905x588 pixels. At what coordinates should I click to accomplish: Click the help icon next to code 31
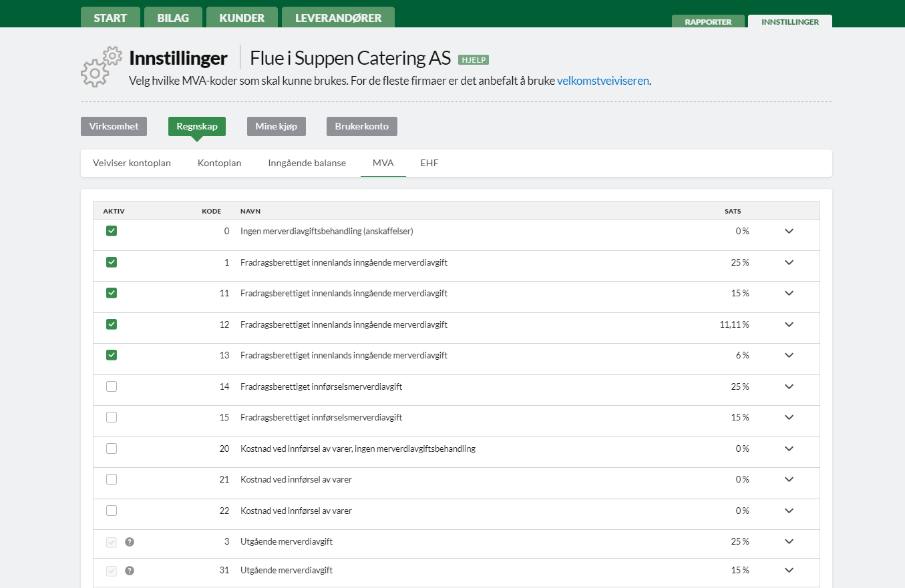point(130,571)
